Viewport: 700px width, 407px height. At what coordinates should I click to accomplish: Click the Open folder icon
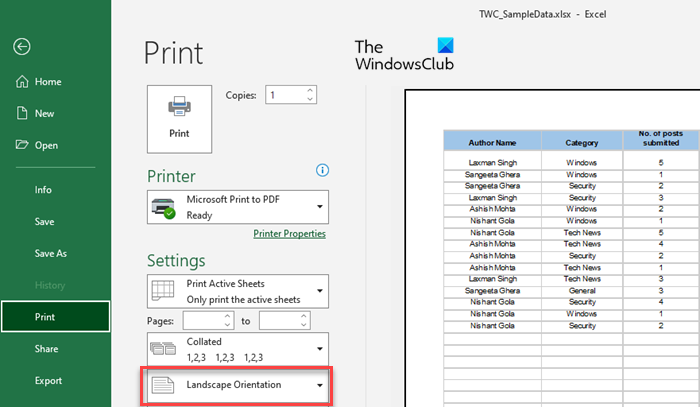tap(21, 145)
